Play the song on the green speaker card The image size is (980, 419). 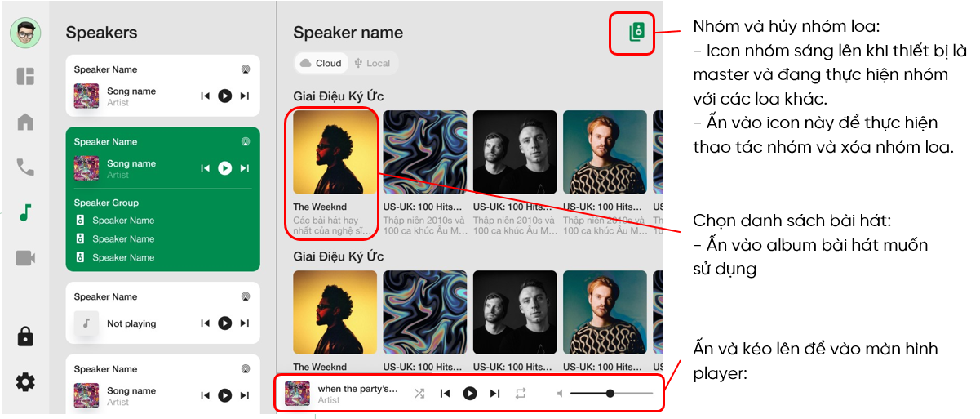224,168
